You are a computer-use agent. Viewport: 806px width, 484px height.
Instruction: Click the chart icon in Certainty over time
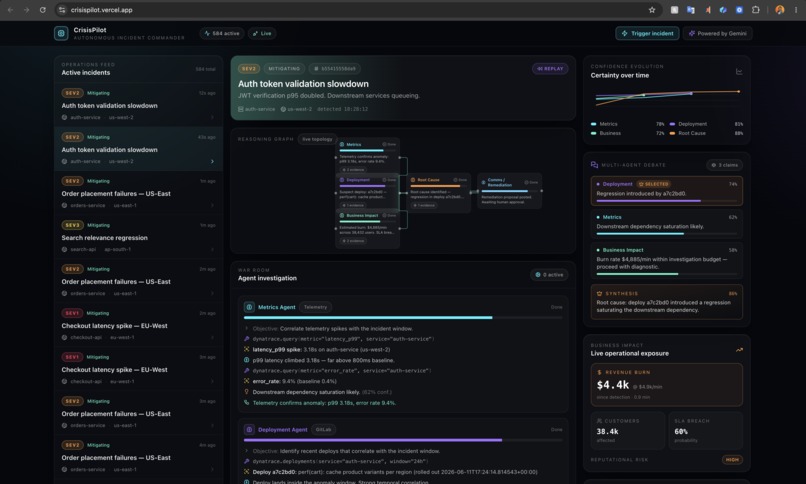pos(739,71)
